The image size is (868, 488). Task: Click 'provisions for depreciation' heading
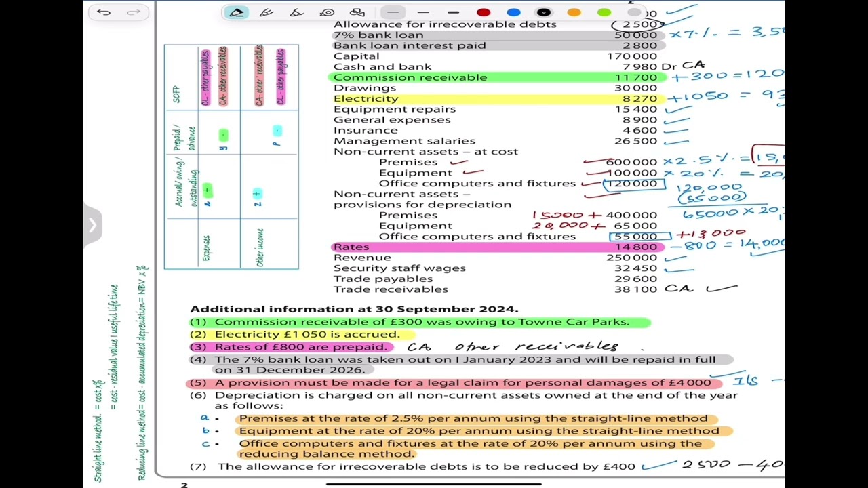[x=422, y=204]
